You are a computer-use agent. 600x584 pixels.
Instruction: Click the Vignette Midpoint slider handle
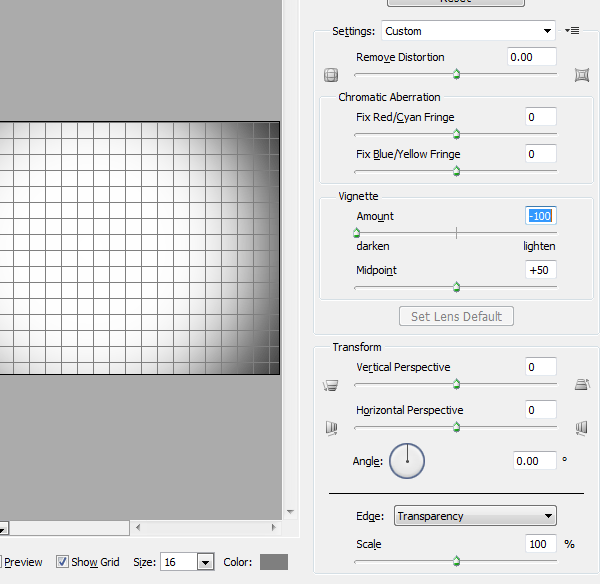[456, 287]
